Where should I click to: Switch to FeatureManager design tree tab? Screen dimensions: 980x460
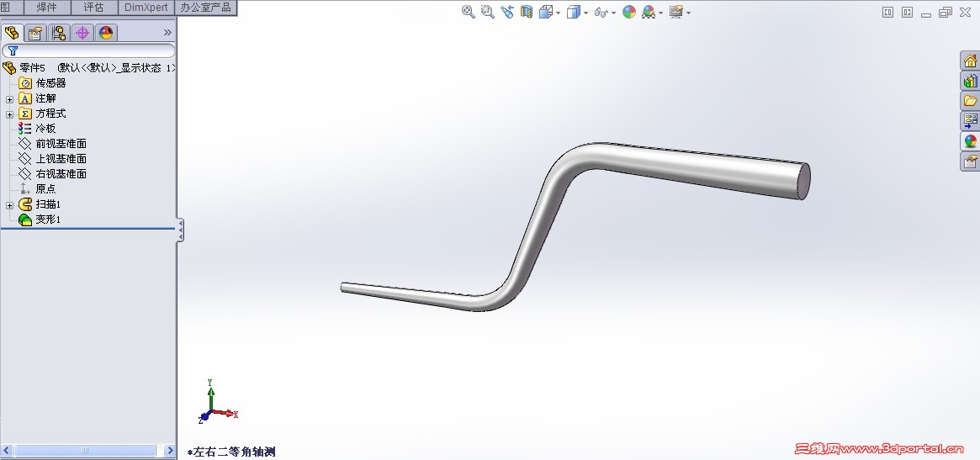tap(12, 33)
